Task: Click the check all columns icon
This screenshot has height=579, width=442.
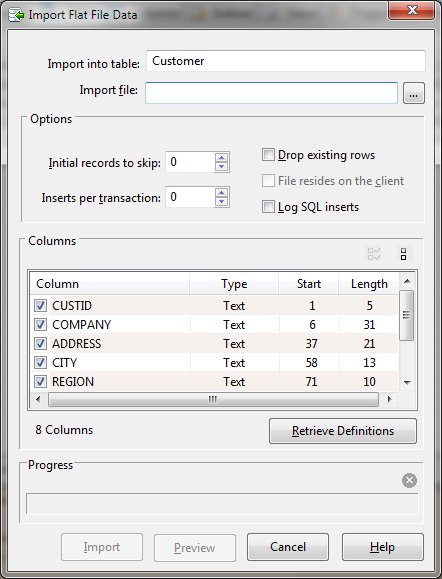Action: (374, 254)
